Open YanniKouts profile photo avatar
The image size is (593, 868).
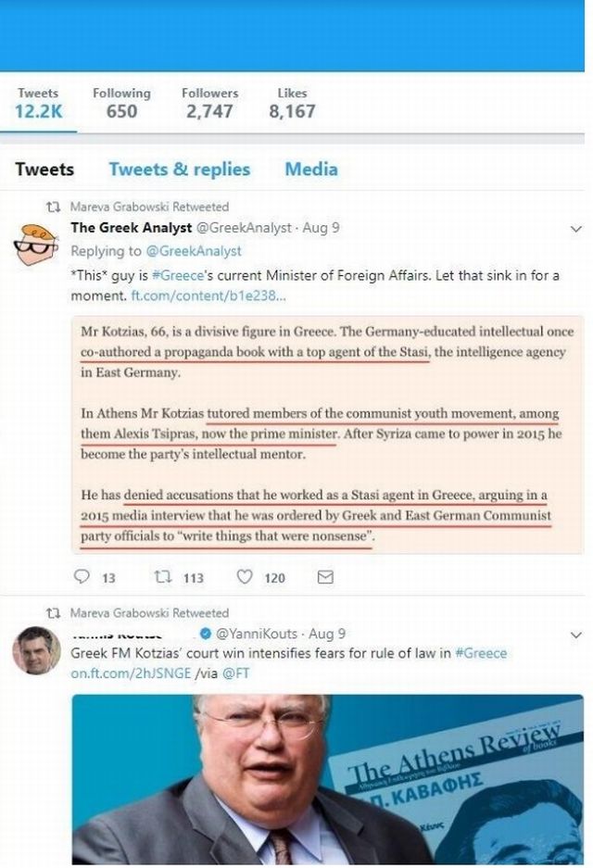pyautogui.click(x=36, y=650)
